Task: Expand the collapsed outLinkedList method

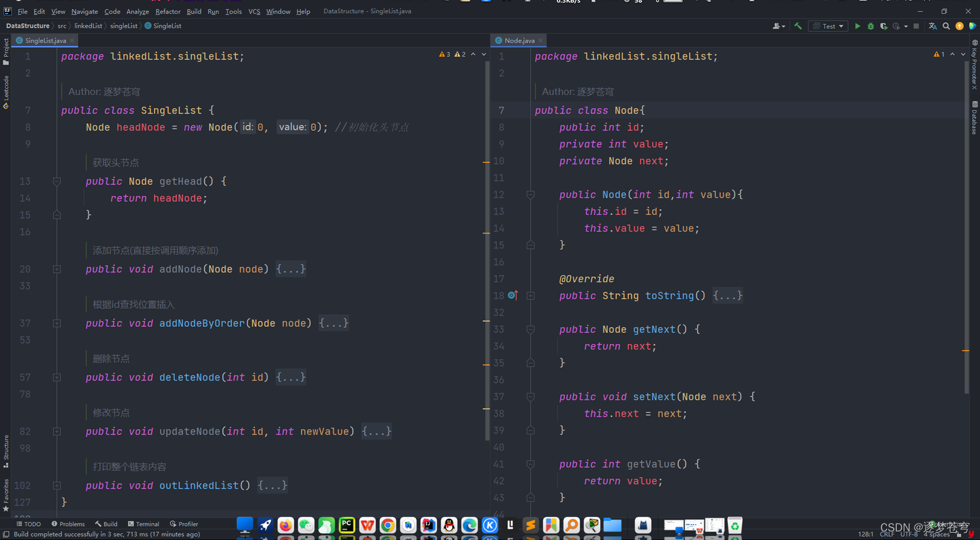Action: tap(57, 486)
